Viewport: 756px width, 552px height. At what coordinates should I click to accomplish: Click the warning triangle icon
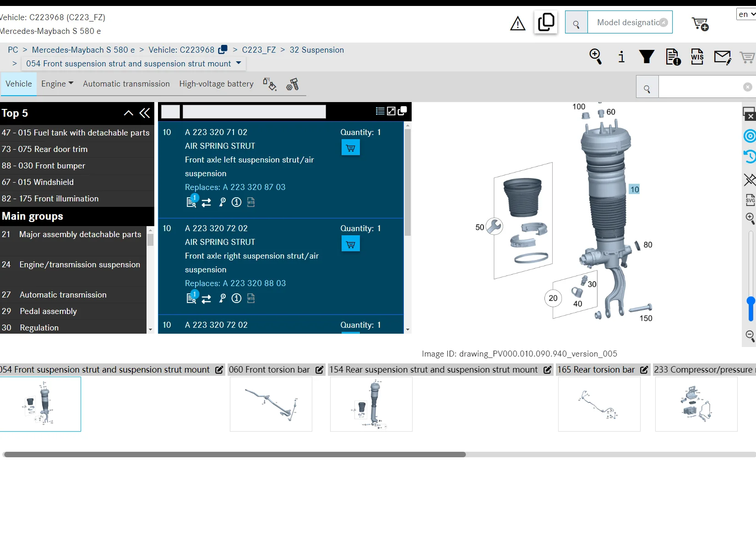coord(517,23)
